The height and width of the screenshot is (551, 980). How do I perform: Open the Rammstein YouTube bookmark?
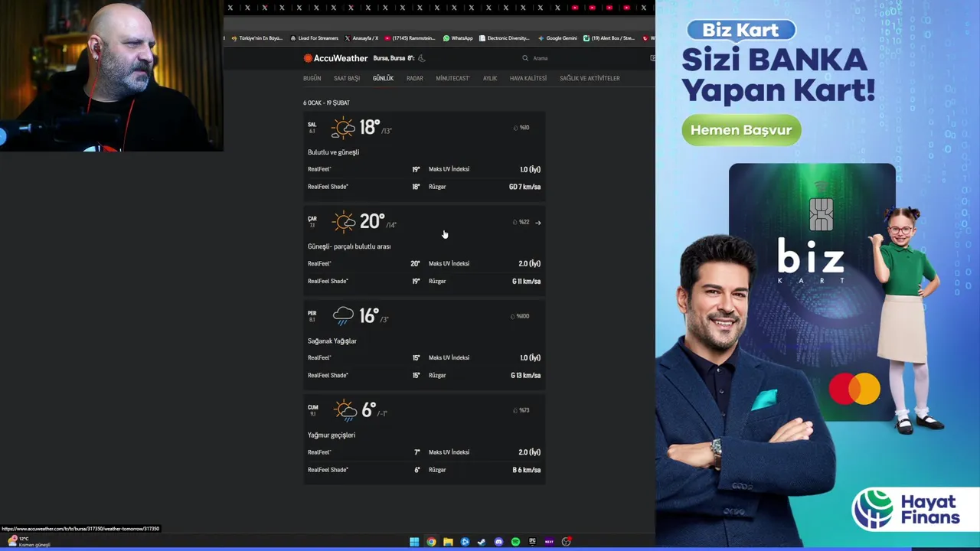410,38
